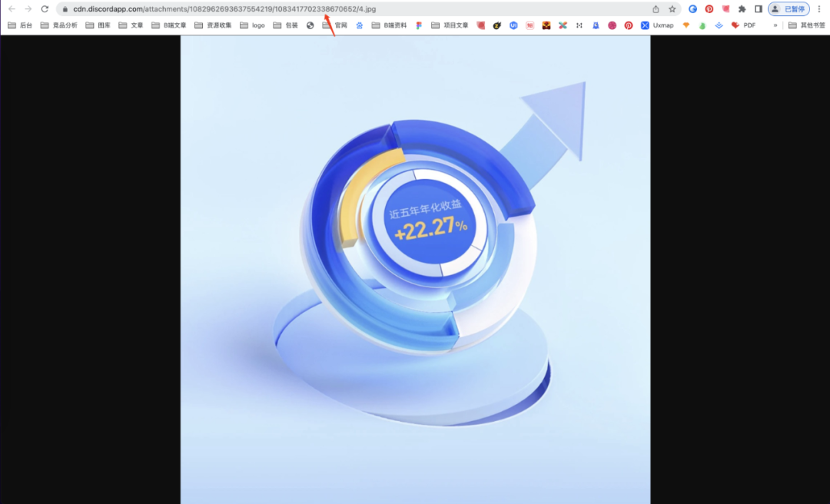
Task: Open the Baidu paw bookmark
Action: [360, 25]
